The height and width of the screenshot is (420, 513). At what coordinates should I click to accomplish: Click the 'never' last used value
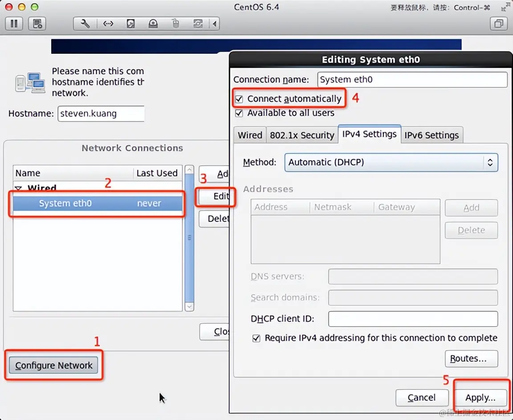pos(149,203)
